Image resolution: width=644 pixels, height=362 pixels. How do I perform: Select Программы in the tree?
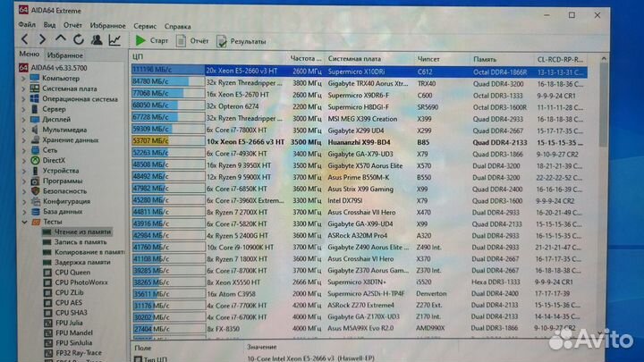[x=63, y=181]
